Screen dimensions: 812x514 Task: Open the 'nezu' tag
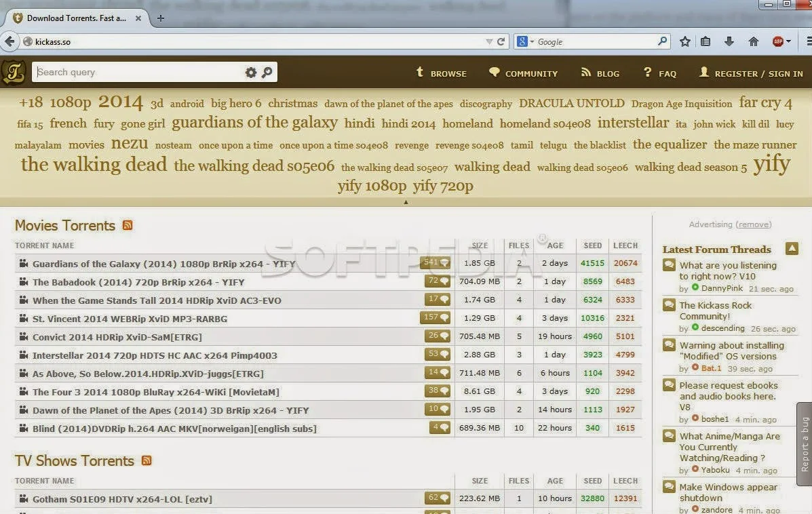(x=130, y=143)
